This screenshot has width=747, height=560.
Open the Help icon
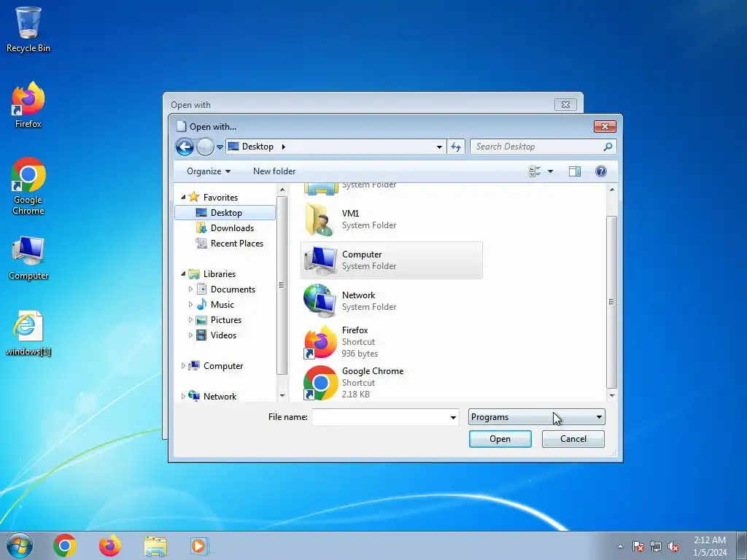[601, 171]
